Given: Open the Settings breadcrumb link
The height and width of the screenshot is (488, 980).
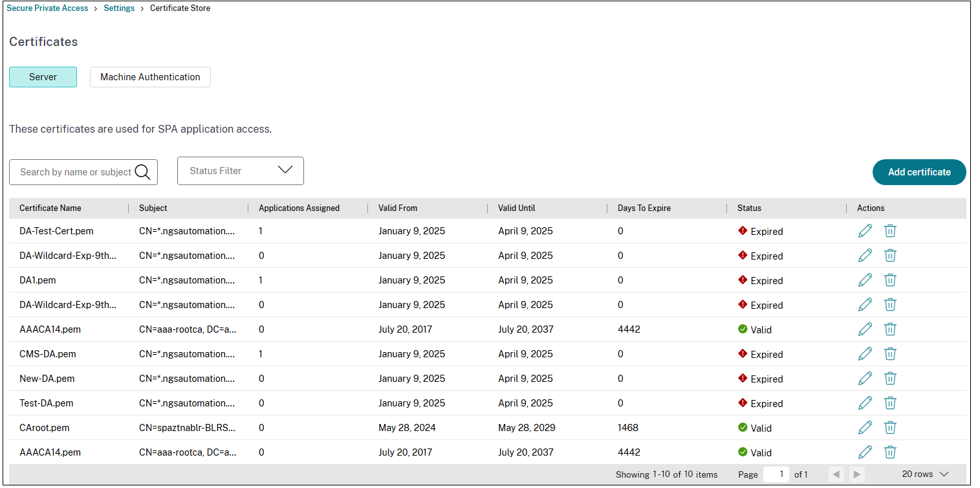Looking at the screenshot, I should tap(119, 8).
